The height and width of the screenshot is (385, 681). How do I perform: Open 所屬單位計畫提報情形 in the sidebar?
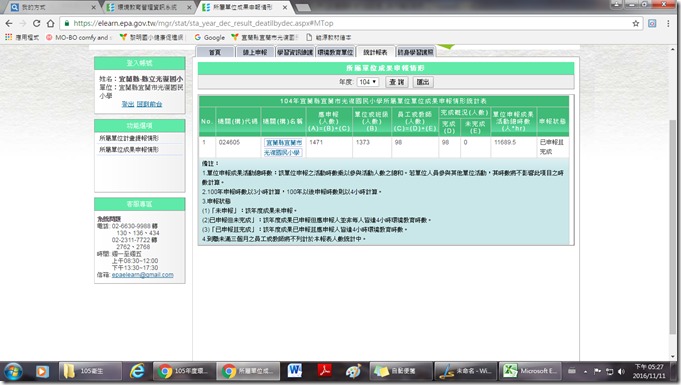tap(129, 138)
